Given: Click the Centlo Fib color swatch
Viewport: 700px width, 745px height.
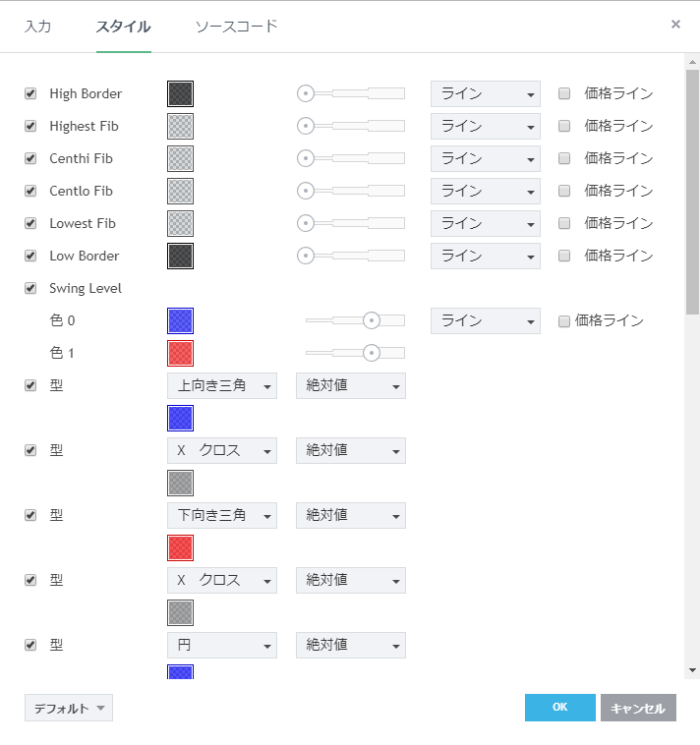Looking at the screenshot, I should point(180,191).
